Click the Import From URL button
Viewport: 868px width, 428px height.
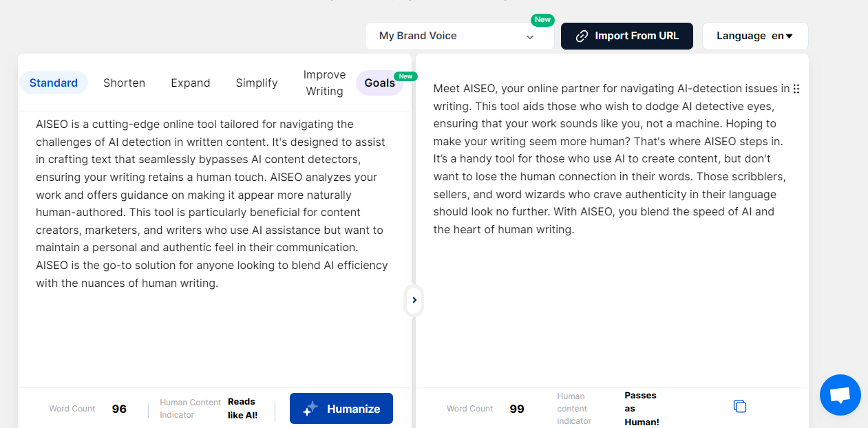627,36
